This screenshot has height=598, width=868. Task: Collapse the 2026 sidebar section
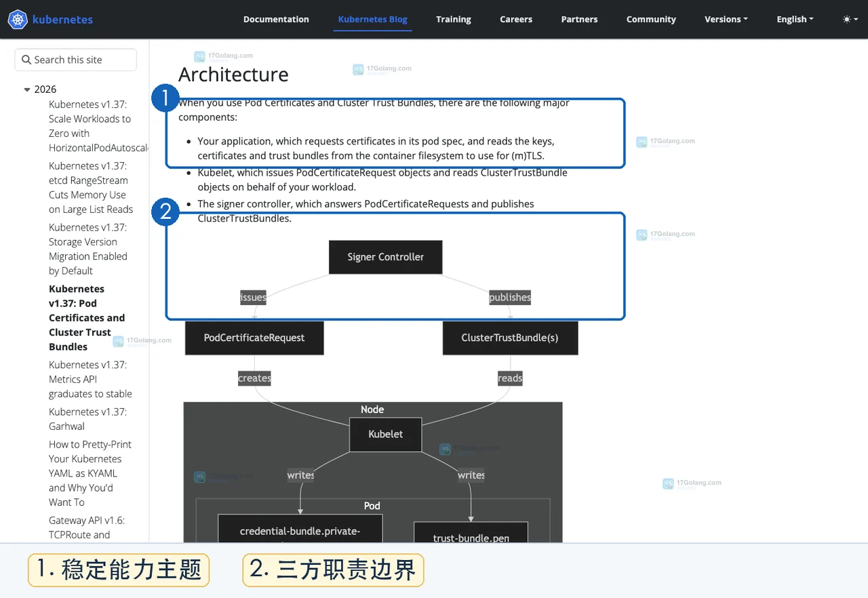[27, 89]
